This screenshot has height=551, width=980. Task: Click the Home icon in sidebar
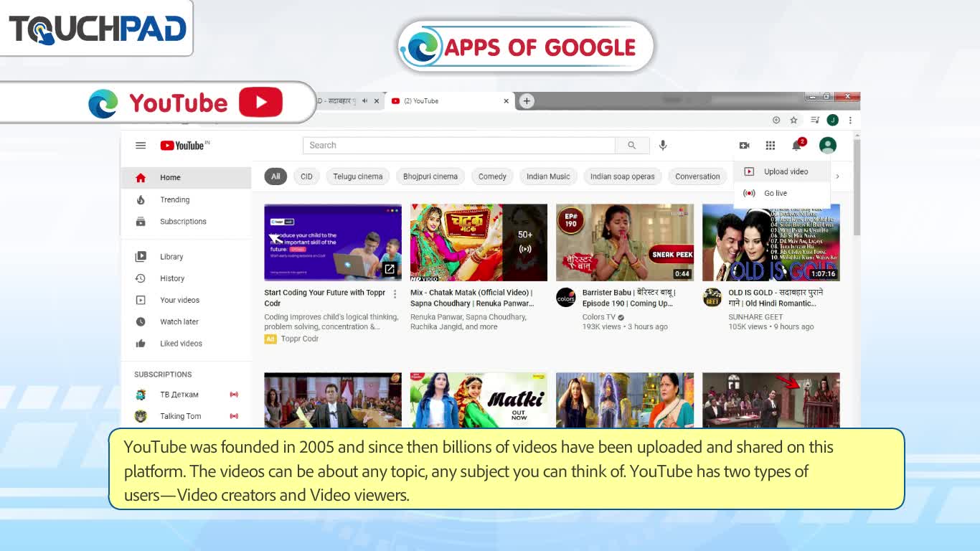point(141,178)
